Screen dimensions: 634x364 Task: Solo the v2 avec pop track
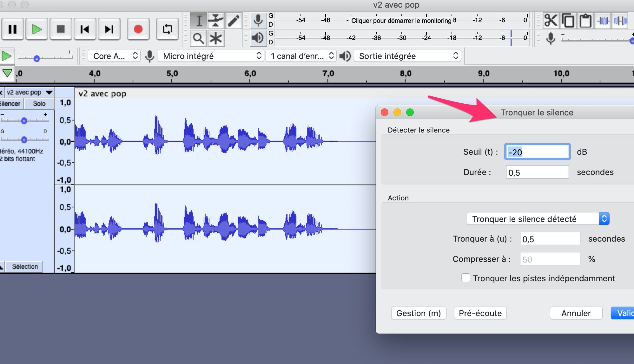(x=39, y=104)
